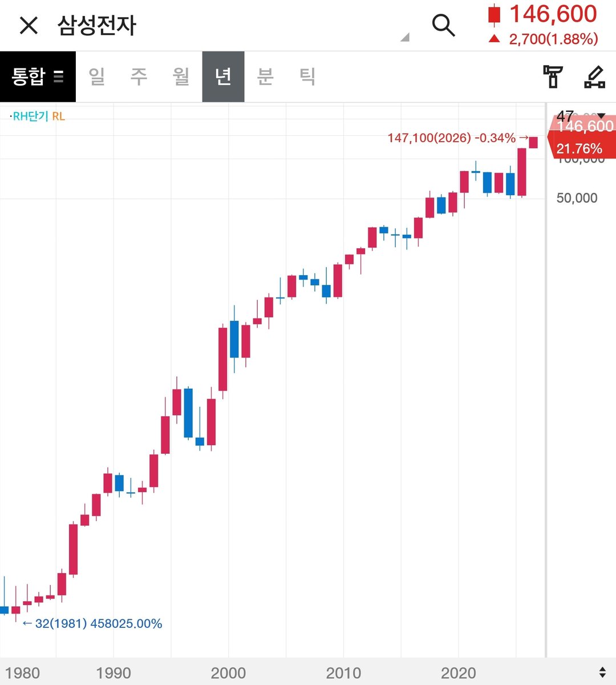
Task: Tap the 2,700(1.88%) change text
Action: pos(553,39)
